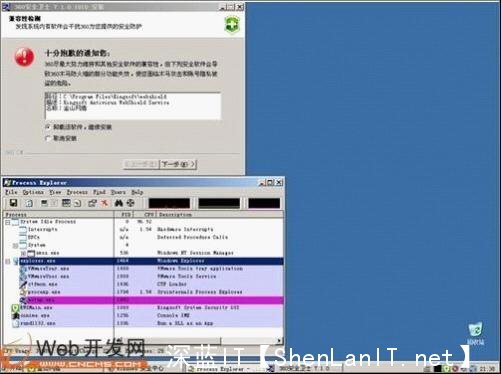Select the first radio option to continue installing

point(48,127)
